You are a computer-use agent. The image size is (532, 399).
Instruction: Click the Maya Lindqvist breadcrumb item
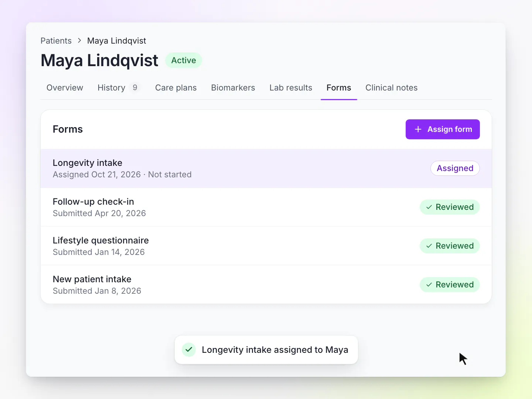pyautogui.click(x=117, y=41)
